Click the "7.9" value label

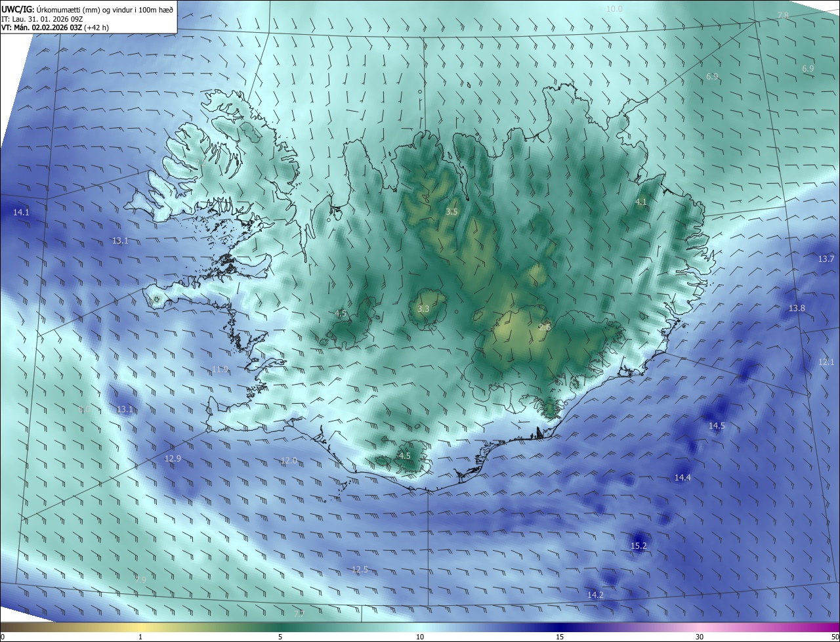(140, 580)
